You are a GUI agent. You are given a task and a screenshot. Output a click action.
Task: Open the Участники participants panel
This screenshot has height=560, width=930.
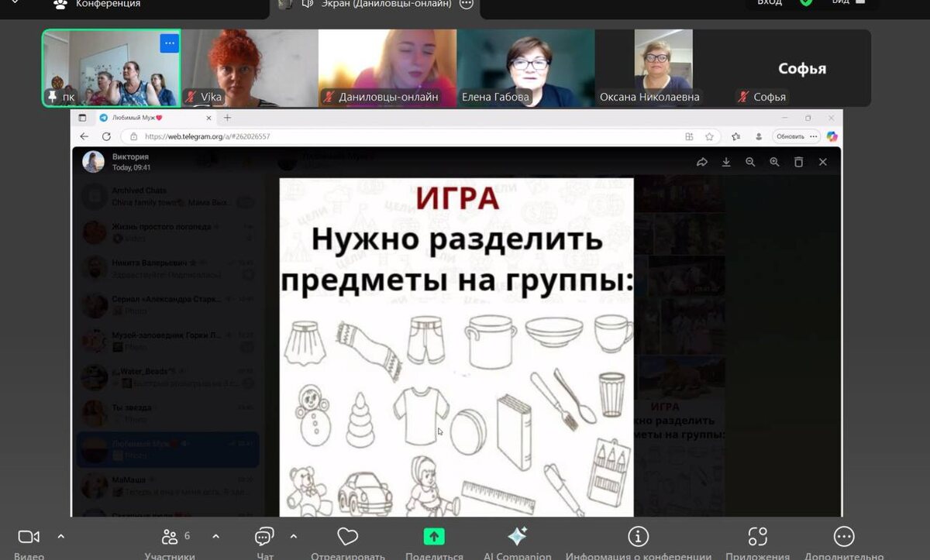coord(170,537)
